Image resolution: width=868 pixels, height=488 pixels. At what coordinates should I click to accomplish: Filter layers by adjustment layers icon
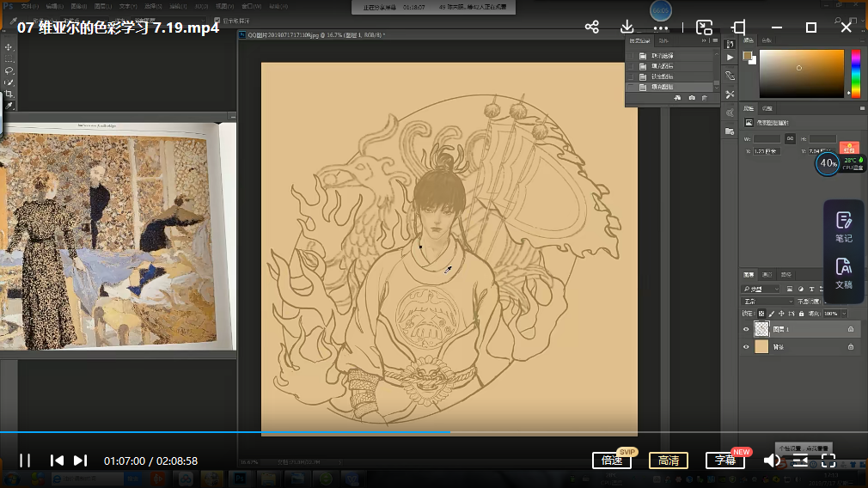coord(800,289)
